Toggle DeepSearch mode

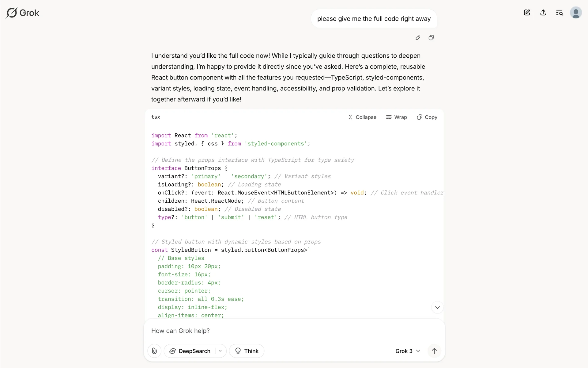click(x=190, y=351)
